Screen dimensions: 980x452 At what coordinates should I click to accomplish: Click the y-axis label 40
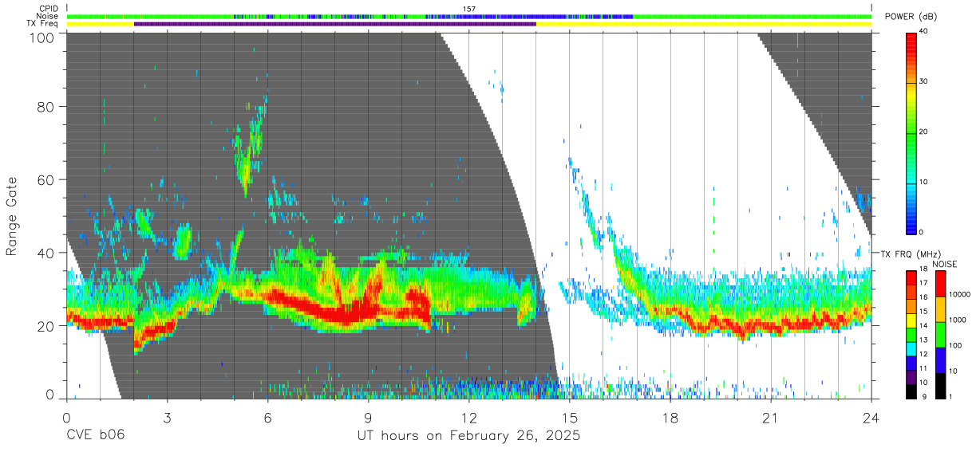(x=45, y=253)
